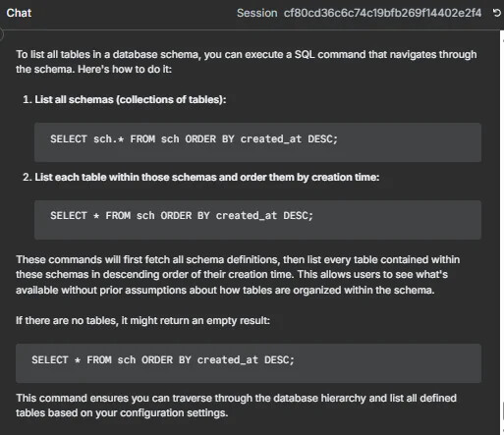The image size is (504, 435).
Task: Select the session ID cf80cd36c6c74c19bfb269f14402e2f4
Action: point(382,13)
